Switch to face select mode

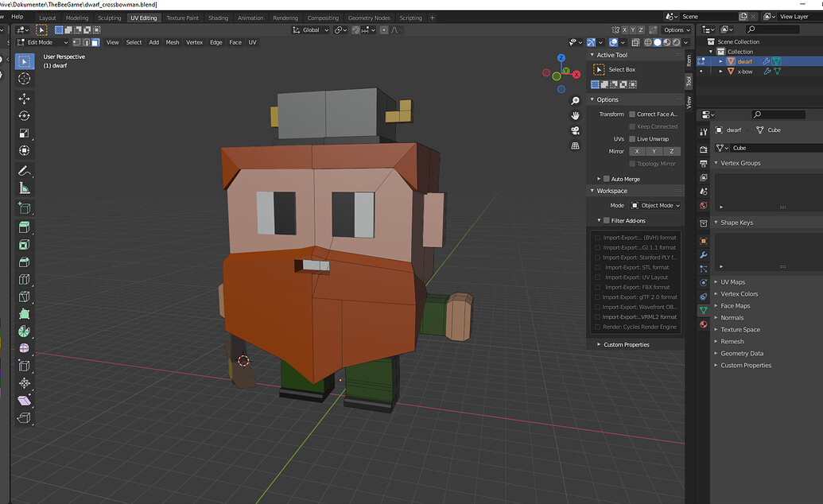[95, 42]
